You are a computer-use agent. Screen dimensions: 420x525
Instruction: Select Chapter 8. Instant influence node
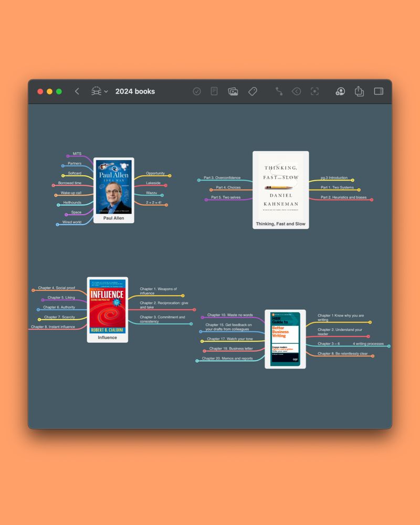(x=53, y=327)
